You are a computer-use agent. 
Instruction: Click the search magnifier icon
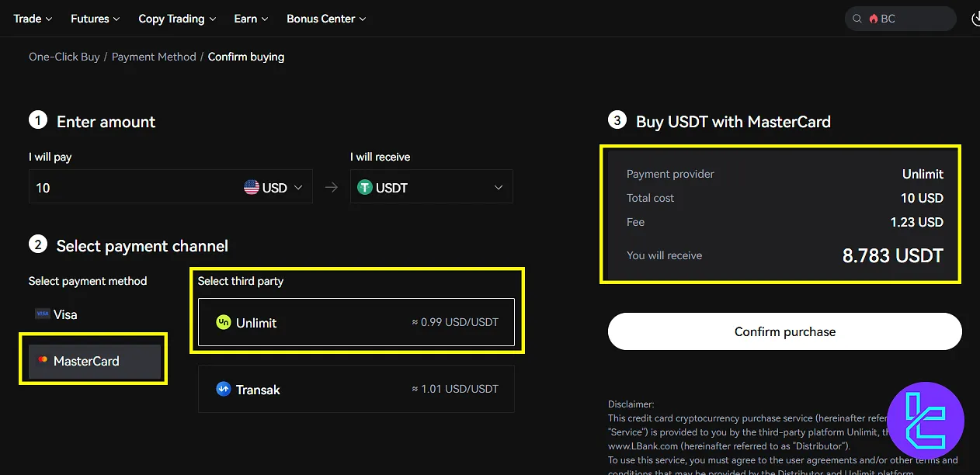coord(857,19)
